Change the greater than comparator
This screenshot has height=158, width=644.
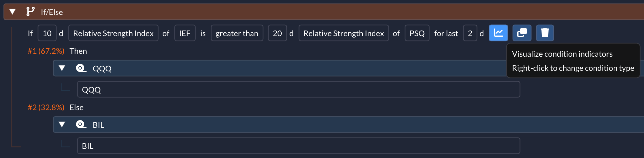tap(237, 33)
